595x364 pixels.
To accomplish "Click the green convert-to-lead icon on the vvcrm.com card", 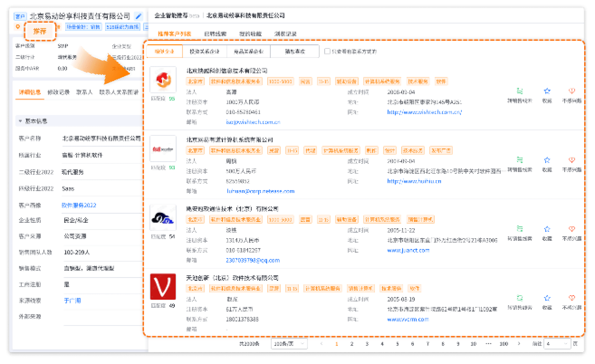I will [x=519, y=298].
